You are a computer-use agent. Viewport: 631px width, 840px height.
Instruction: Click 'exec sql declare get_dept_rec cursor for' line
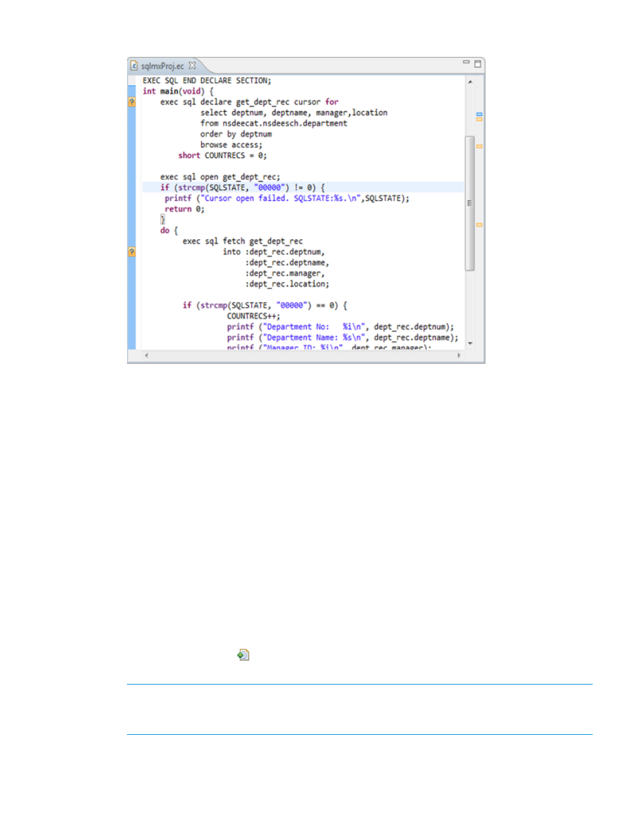(249, 102)
